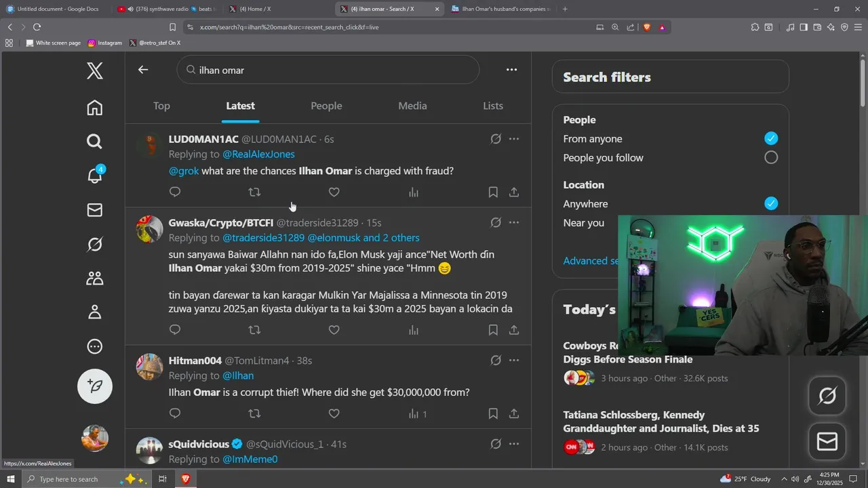The width and height of the screenshot is (868, 488).
Task: Open @traderside31289 reply link
Action: click(x=263, y=238)
